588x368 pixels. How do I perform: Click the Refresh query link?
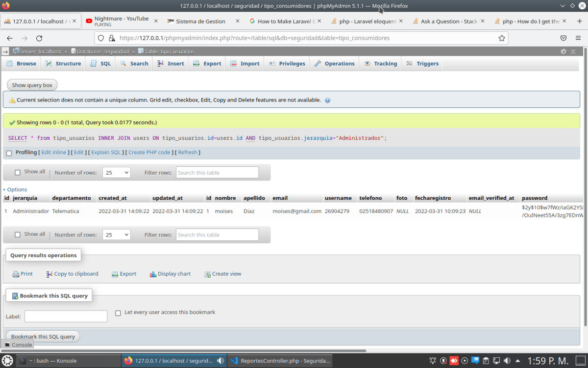(188, 153)
